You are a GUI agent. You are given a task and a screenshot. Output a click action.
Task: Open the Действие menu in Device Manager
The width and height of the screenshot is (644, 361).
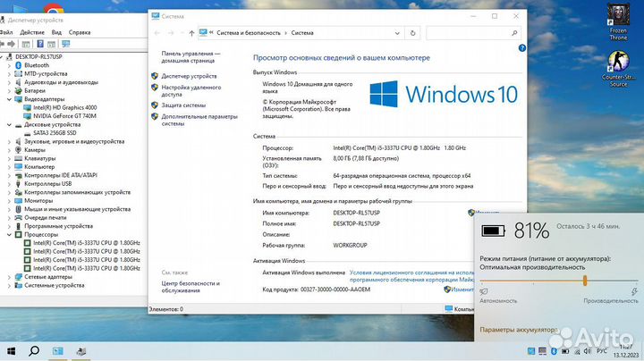click(x=32, y=32)
